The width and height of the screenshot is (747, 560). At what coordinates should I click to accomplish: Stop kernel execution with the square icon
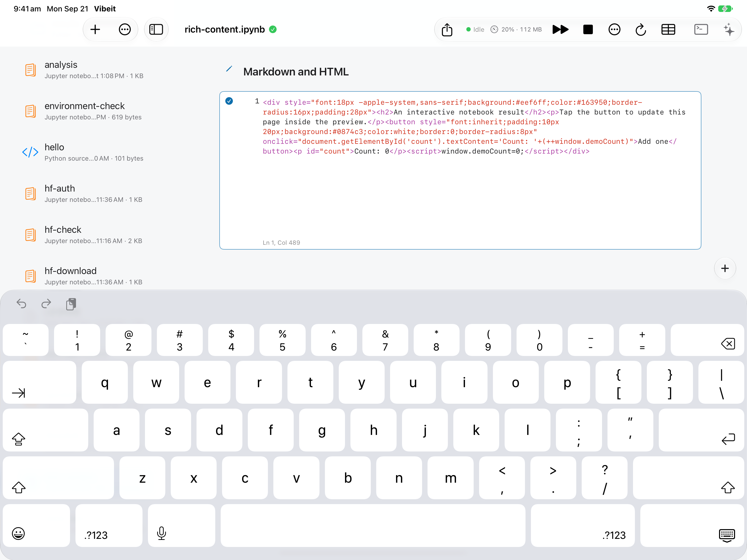[588, 30]
